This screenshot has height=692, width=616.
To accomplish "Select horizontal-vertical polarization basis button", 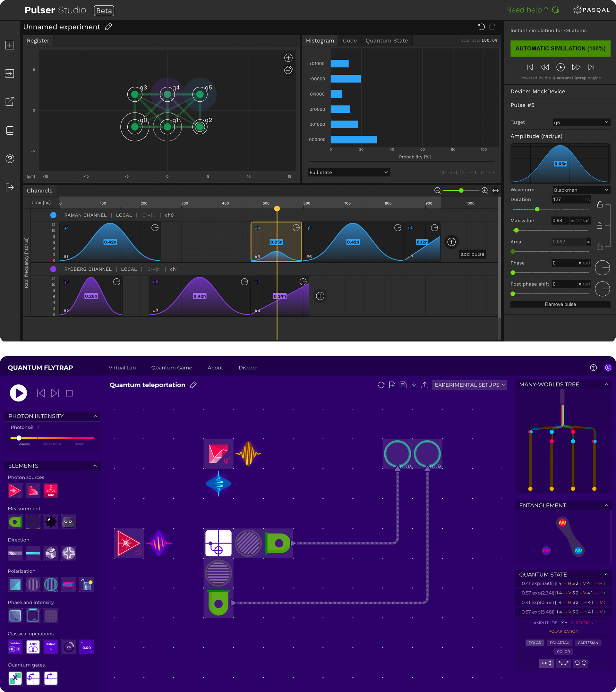I will (x=546, y=663).
